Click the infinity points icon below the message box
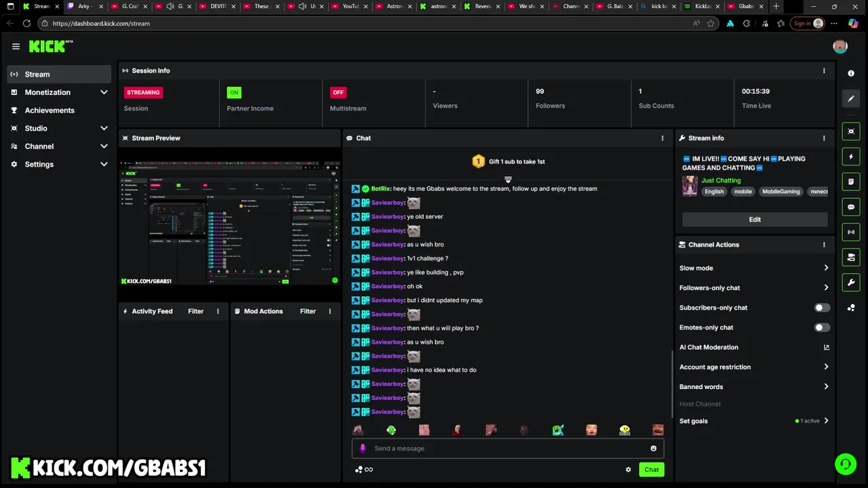 tap(369, 470)
